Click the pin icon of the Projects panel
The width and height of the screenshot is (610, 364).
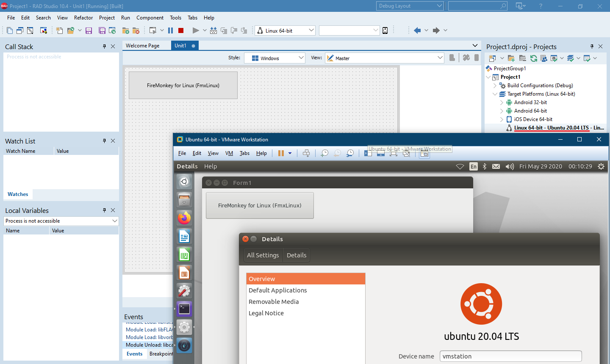pyautogui.click(x=592, y=47)
